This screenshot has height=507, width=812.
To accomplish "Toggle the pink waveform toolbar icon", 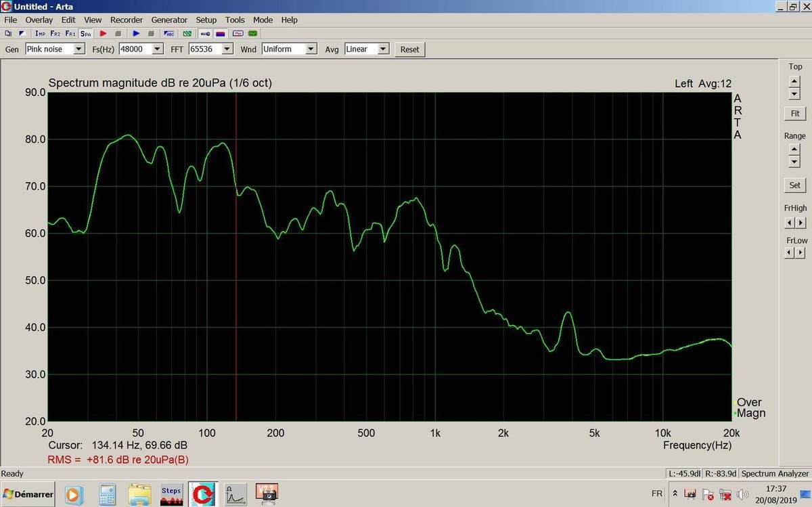I will 238,33.
